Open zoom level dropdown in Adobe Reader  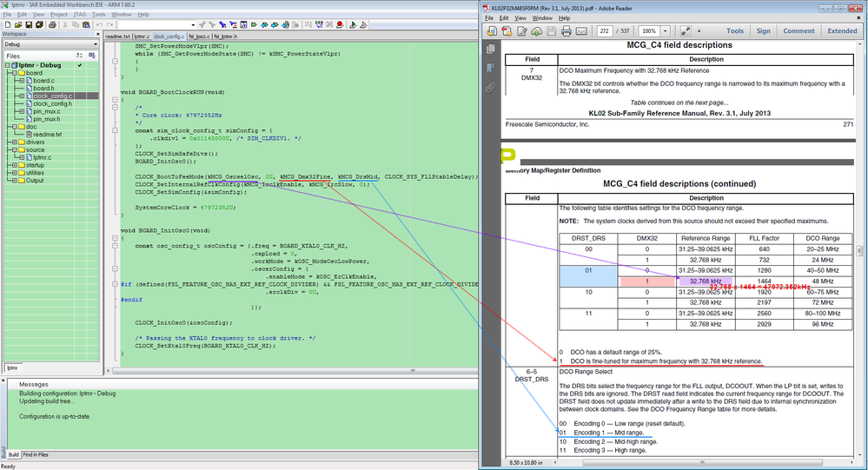point(666,31)
